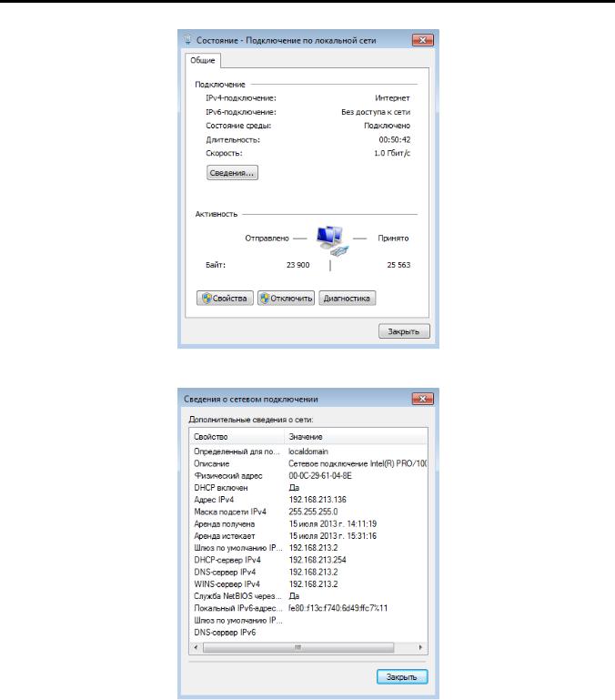Select the DNS-сервер IPv6 row
615x700 pixels.
[308, 632]
